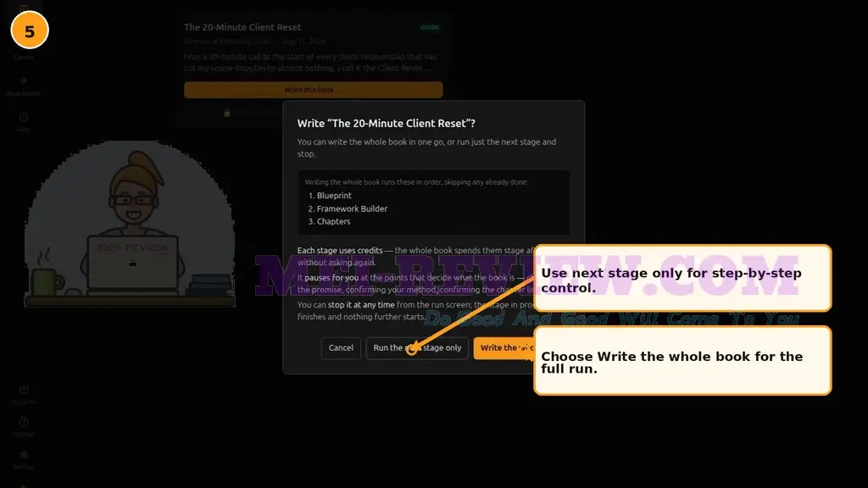Cancel the Write book dialog
Viewport: 868px width, 488px height.
coord(341,348)
